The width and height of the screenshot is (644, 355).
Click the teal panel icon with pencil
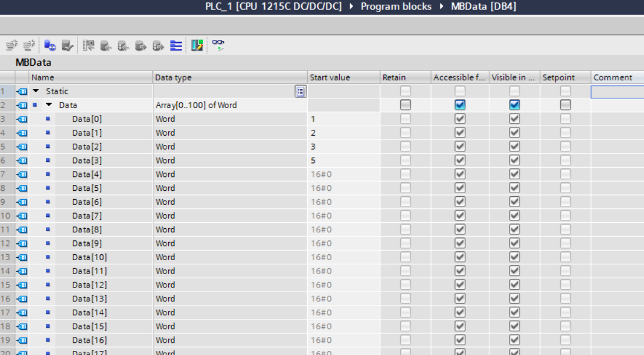coord(197,45)
